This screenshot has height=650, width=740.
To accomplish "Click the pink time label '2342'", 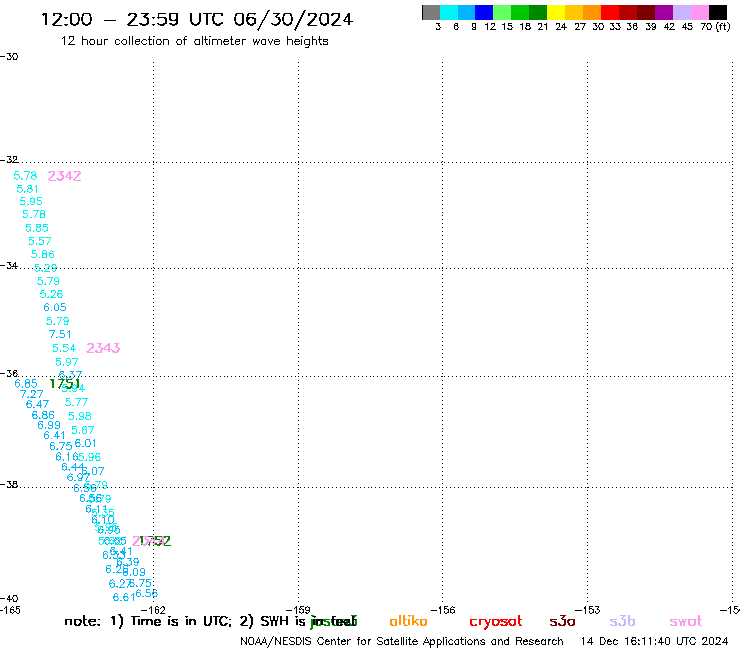I will [x=65, y=176].
